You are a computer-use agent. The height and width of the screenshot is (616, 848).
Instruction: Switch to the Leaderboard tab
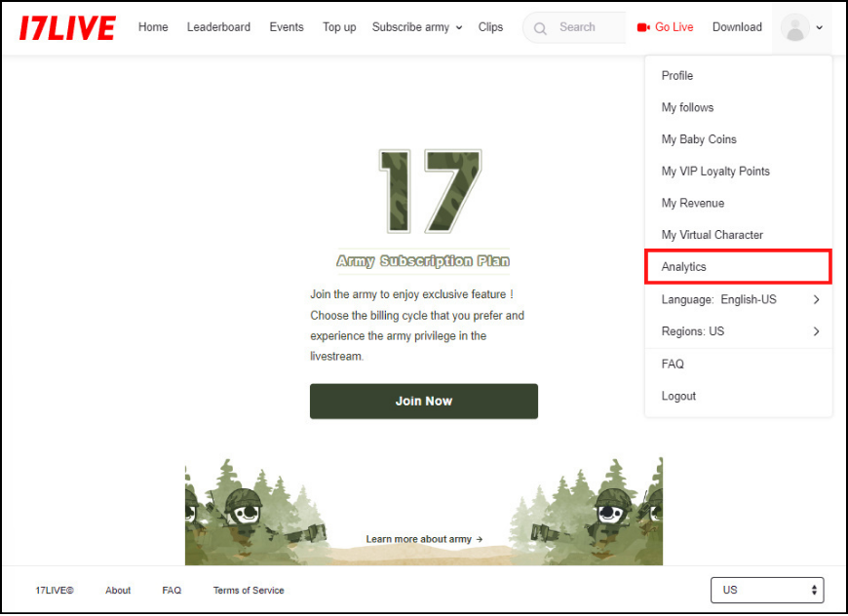[218, 27]
